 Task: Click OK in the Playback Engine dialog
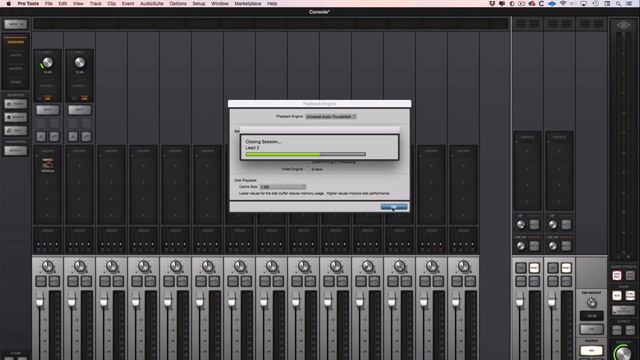click(394, 207)
